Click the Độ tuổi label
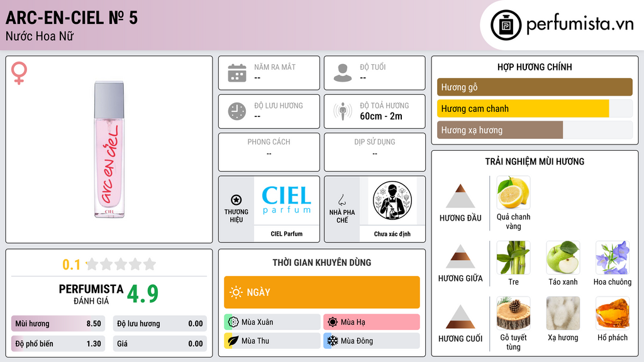 (372, 67)
